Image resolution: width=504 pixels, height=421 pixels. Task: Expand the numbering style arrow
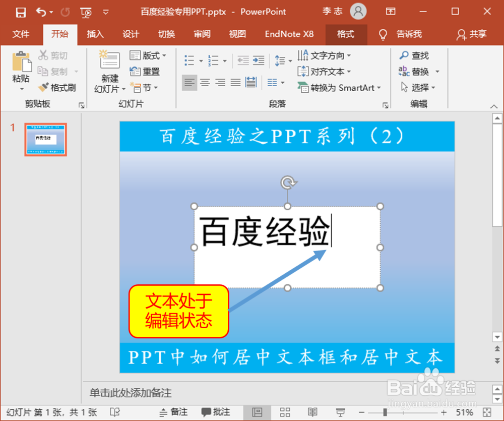pos(225,61)
